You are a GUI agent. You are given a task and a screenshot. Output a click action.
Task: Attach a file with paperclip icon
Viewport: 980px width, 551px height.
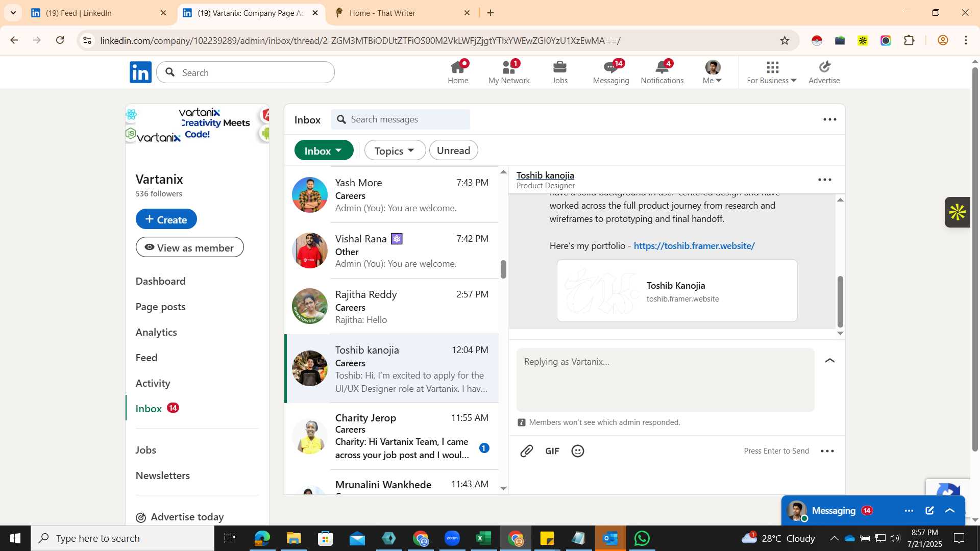coord(527,451)
